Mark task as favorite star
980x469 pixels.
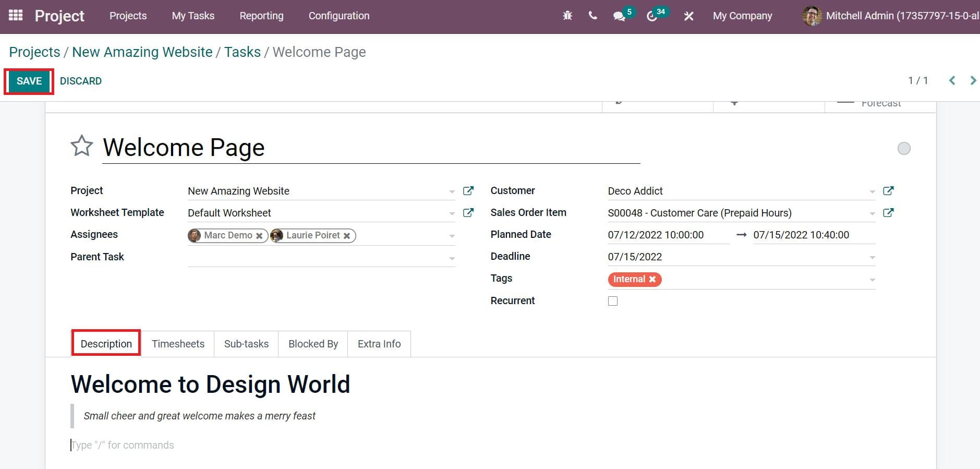[x=82, y=146]
